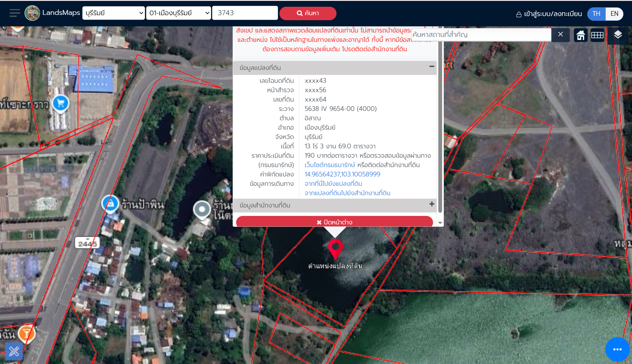
Task: Expand the ข้อมูลสำนักงานที่ดิน section
Action: coord(432,204)
